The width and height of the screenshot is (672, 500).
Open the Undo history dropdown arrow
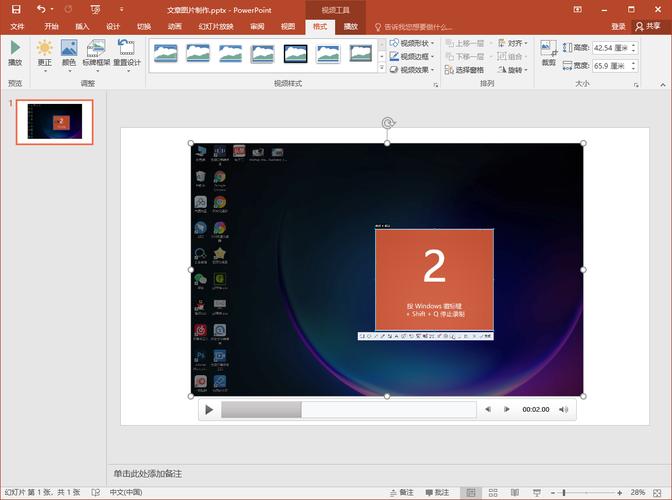[x=52, y=9]
